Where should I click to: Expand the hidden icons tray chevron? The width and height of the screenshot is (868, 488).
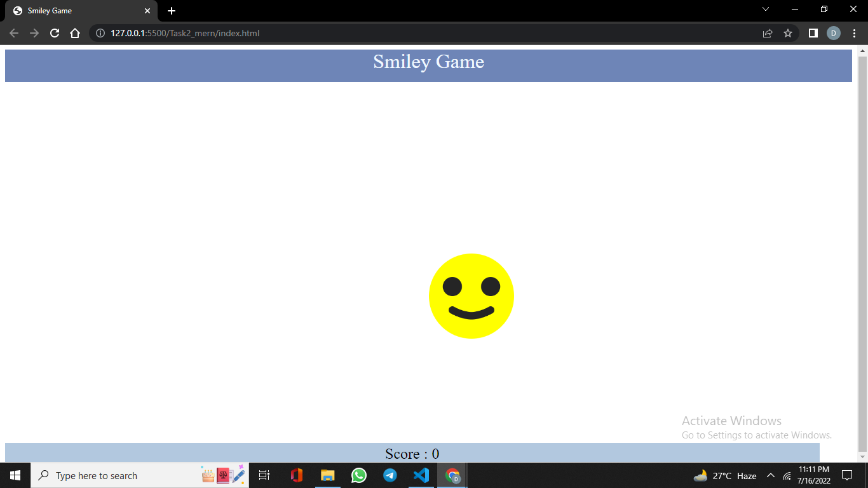770,475
